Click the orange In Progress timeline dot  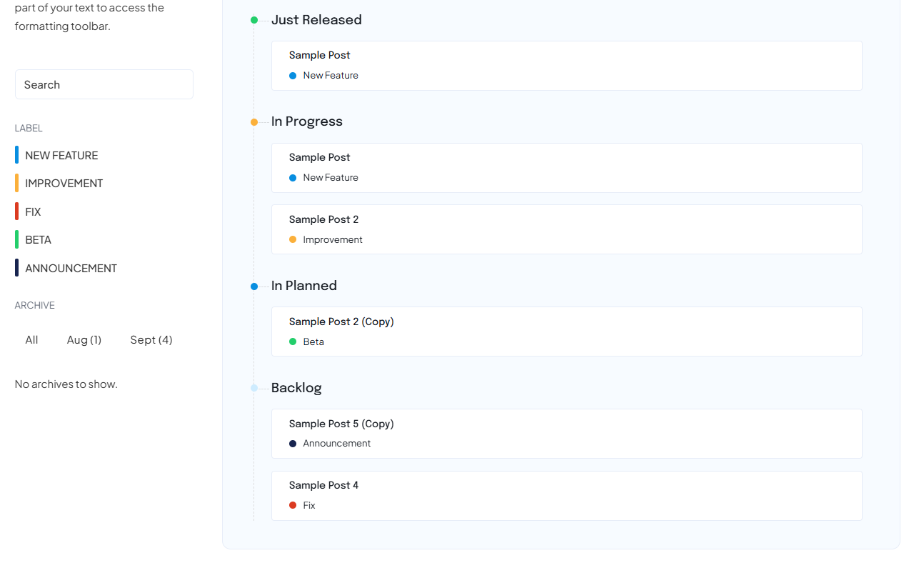point(254,122)
